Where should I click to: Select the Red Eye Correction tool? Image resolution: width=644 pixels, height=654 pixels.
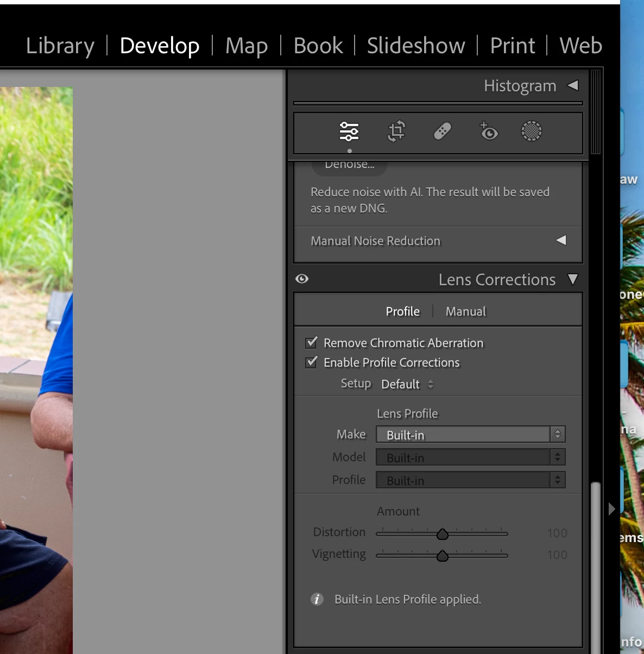tap(489, 131)
